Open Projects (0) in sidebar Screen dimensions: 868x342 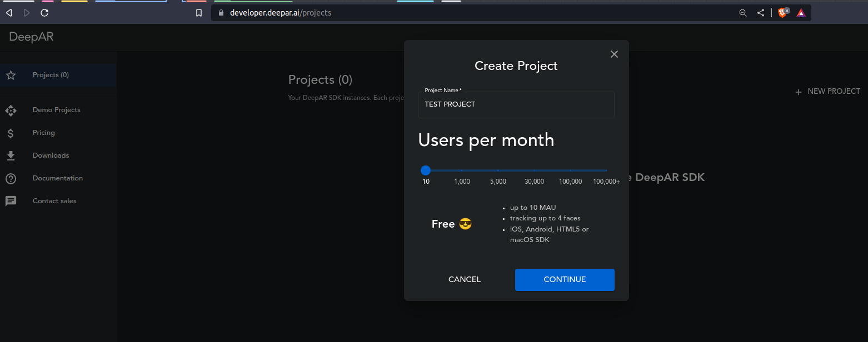[58, 75]
